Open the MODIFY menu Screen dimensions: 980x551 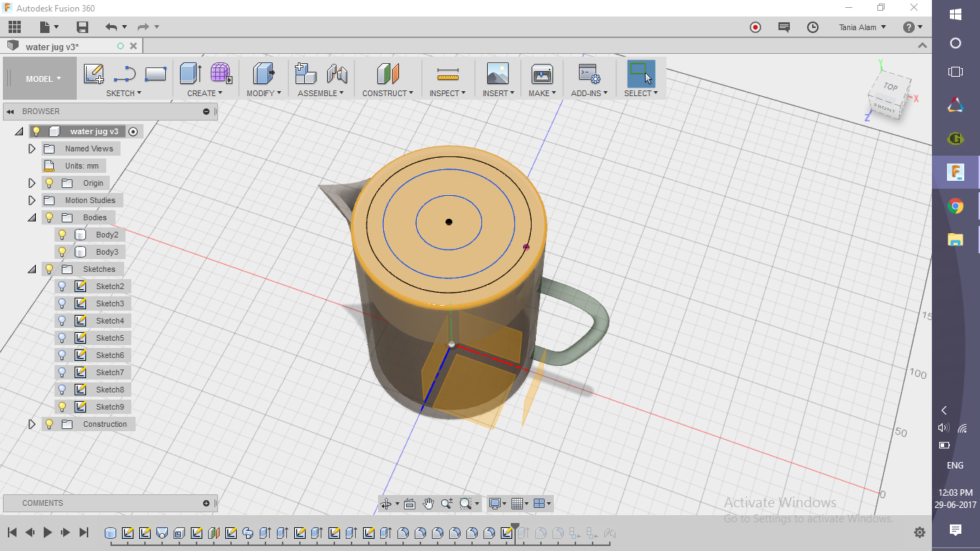263,93
